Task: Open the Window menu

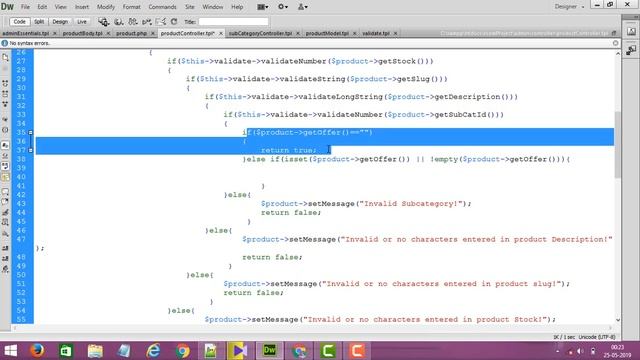Action: [213, 7]
